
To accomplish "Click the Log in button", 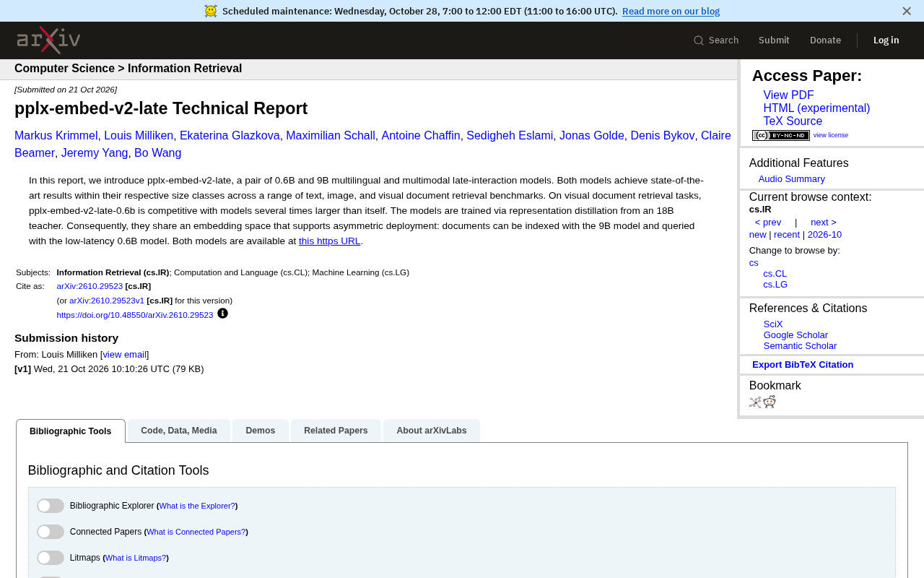I will pos(886,40).
